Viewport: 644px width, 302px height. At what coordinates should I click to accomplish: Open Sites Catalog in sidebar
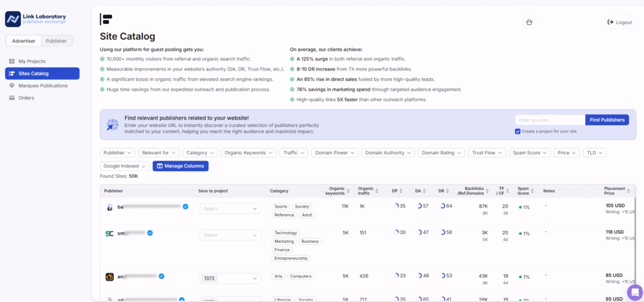(42, 74)
